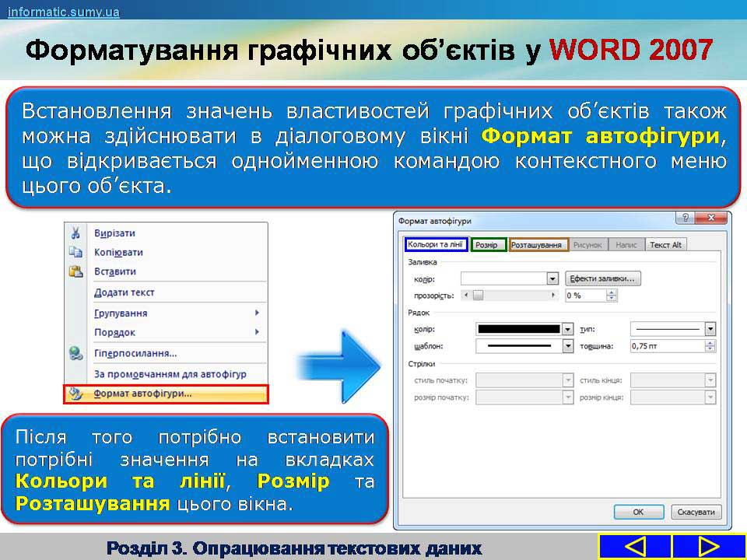Advance to next slide with the right arrow
Image resolution: width=747 pixels, height=560 pixels.
[x=708, y=546]
